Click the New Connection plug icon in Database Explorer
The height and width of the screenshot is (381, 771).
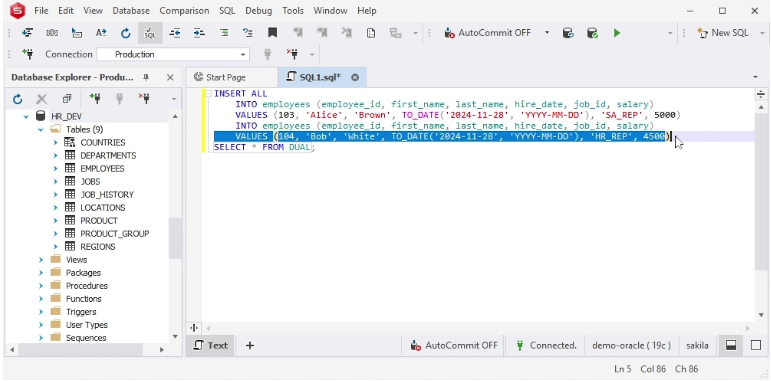click(95, 99)
